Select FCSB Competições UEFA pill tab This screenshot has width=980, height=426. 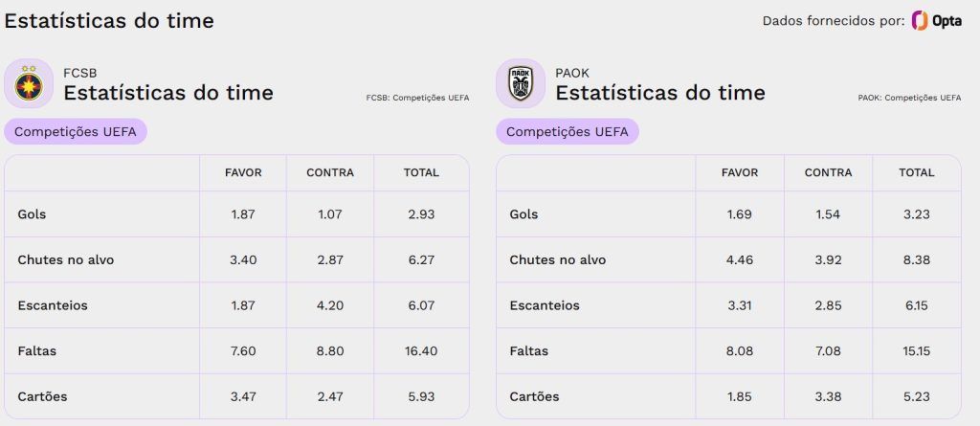pyautogui.click(x=76, y=131)
